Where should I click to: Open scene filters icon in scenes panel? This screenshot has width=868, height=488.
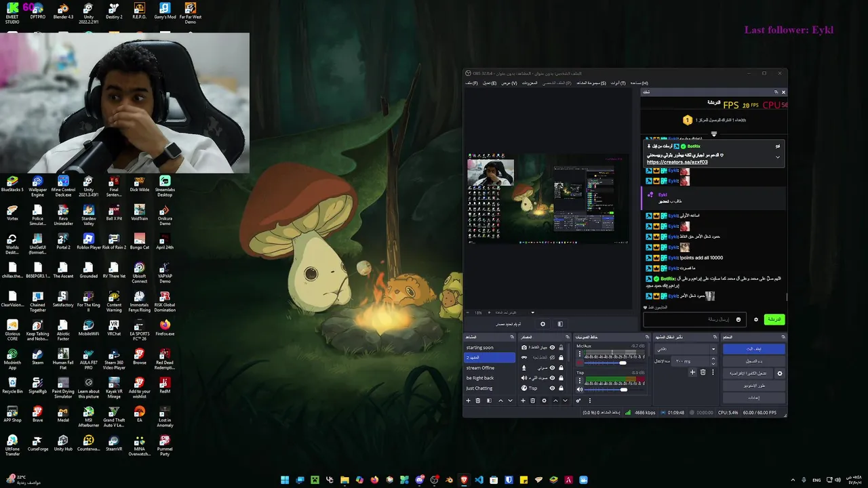(x=489, y=401)
